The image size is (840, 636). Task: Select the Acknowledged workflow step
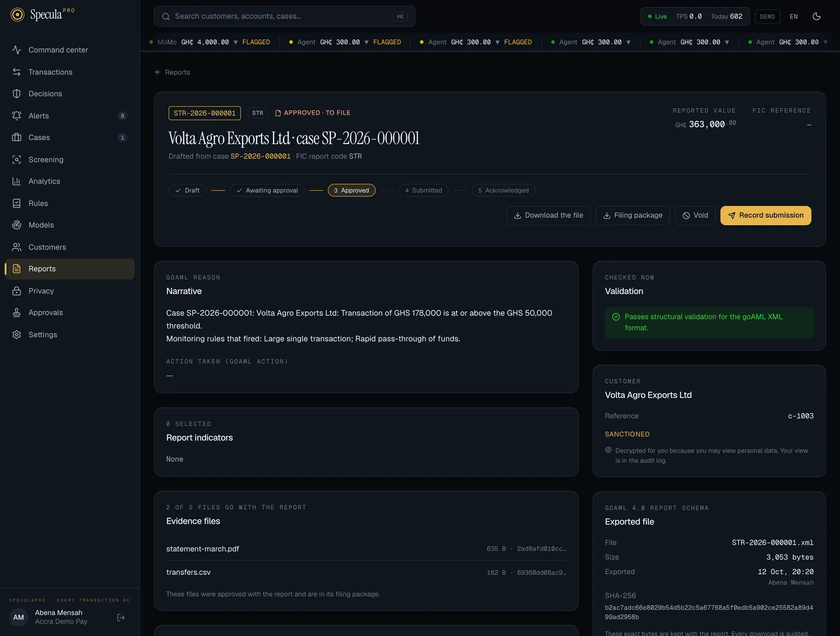(x=503, y=190)
